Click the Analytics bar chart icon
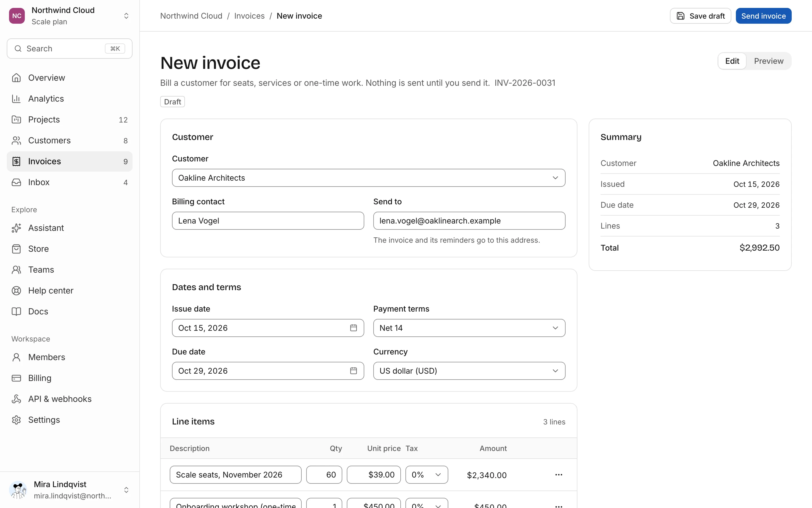This screenshot has height=508, width=812. (16, 98)
